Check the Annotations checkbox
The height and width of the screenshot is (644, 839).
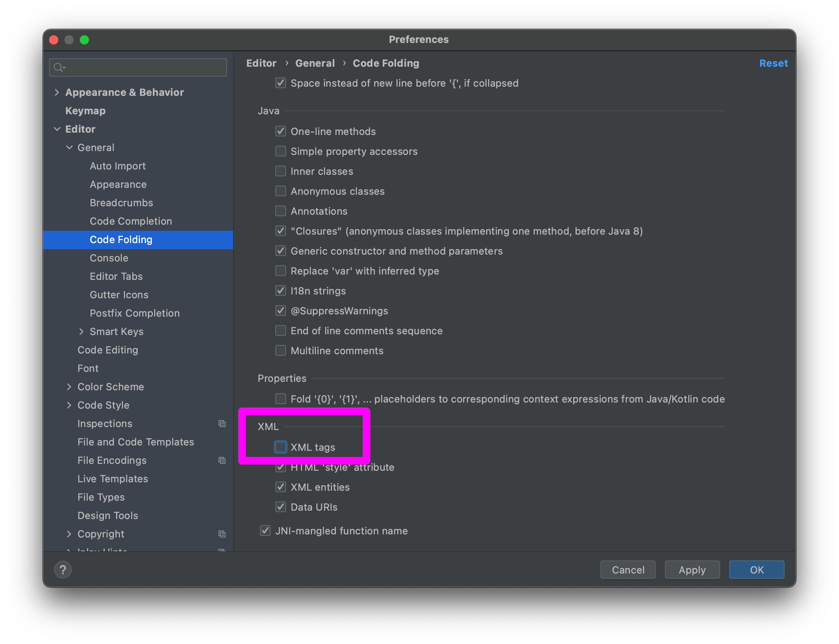tap(281, 211)
